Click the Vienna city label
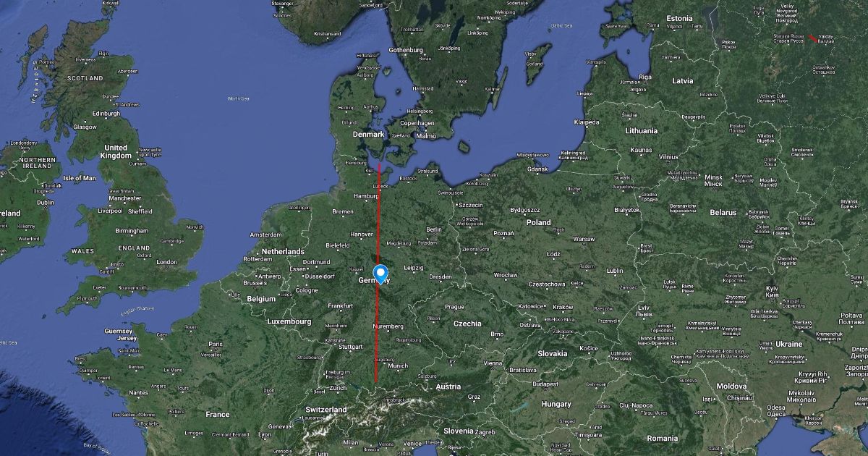This screenshot has width=868, height=456. click(493, 363)
